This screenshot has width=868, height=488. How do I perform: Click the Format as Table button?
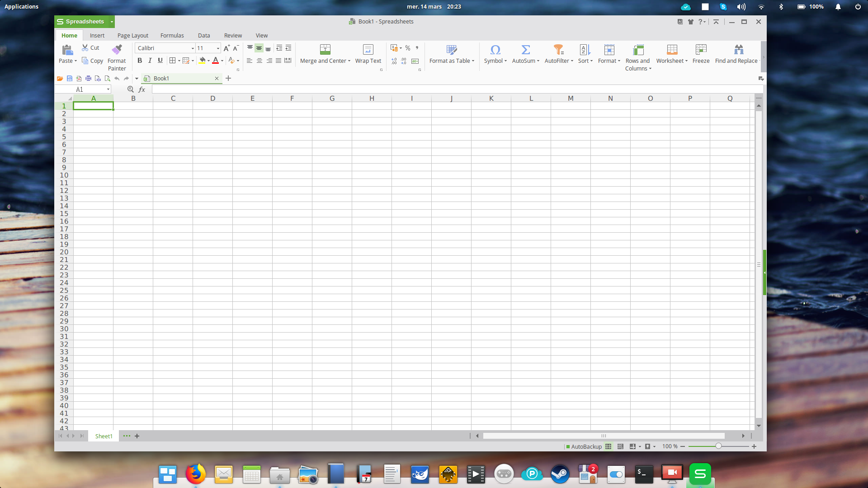452,50
